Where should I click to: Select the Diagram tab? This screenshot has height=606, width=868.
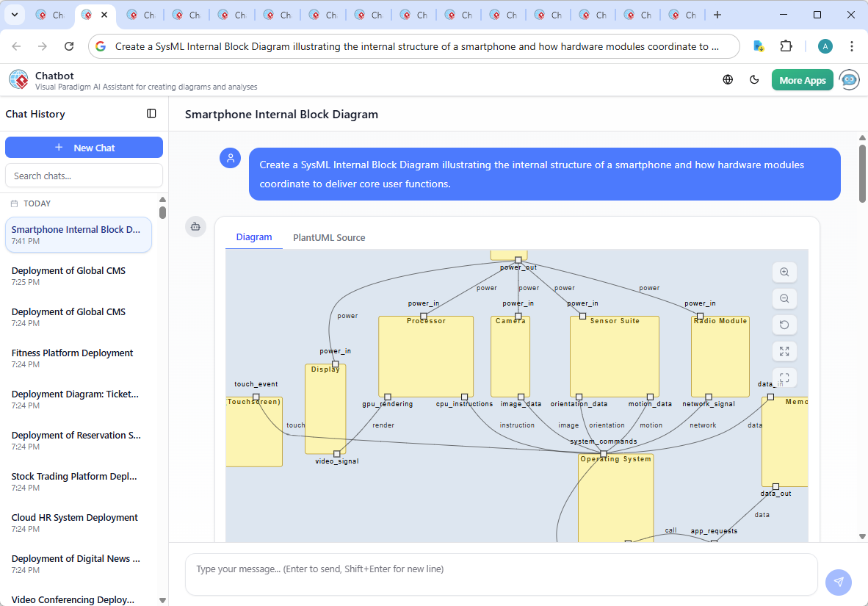[254, 237]
